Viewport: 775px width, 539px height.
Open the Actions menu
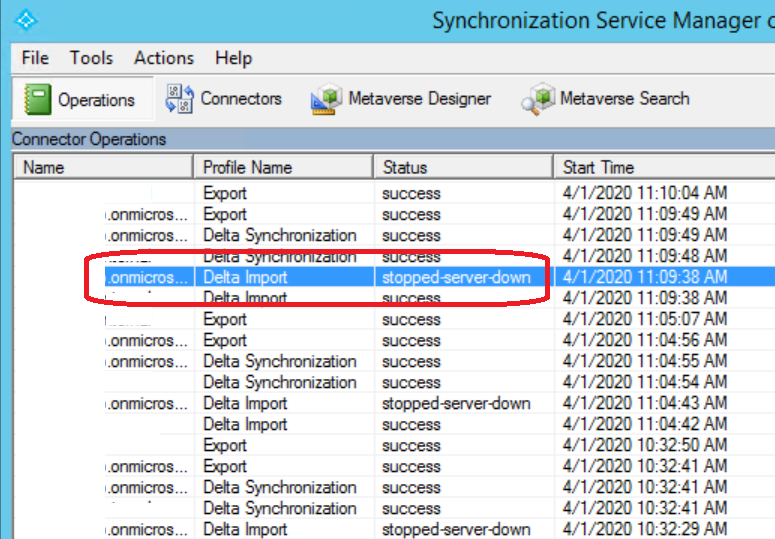click(x=164, y=58)
